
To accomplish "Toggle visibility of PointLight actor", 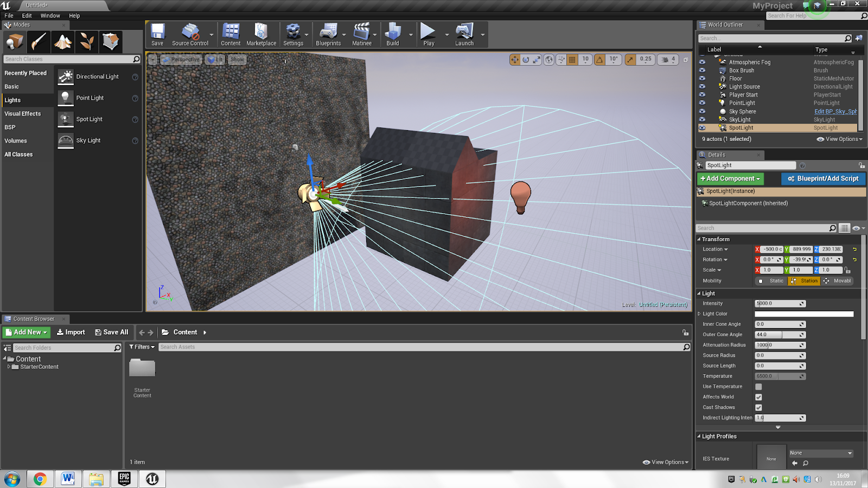I will 702,102.
